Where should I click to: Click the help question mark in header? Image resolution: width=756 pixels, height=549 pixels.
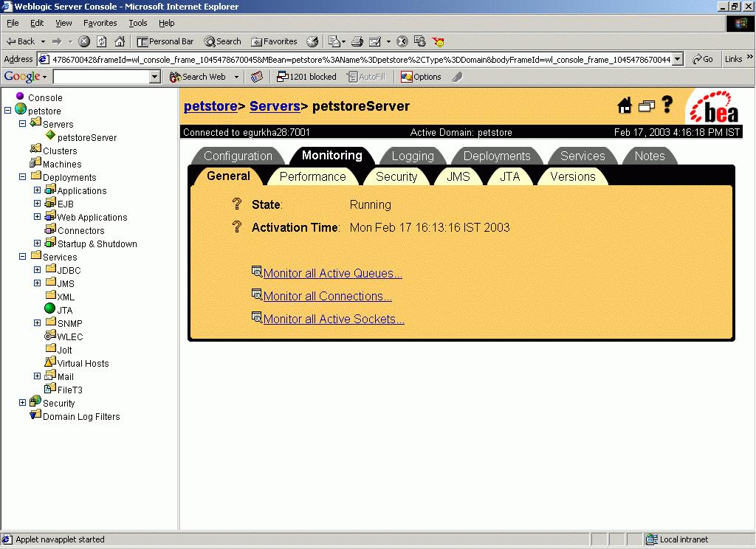click(667, 104)
